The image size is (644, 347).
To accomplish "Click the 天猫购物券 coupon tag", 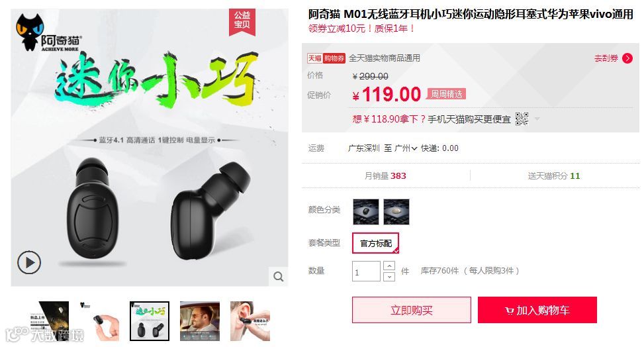I will (326, 58).
